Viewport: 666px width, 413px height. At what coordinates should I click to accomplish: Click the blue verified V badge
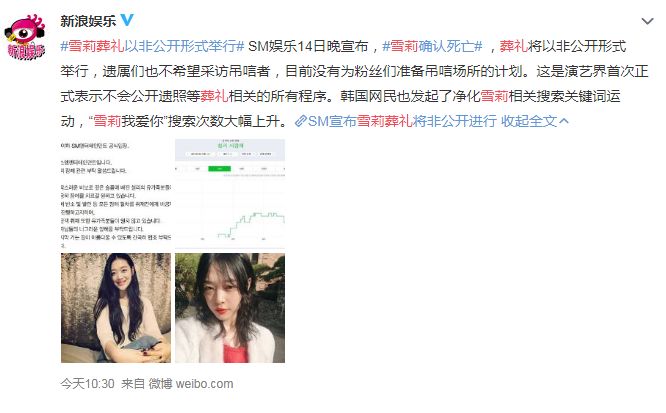pos(127,20)
